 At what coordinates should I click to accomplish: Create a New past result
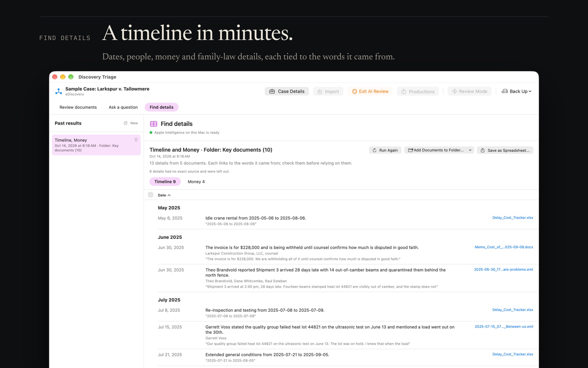coord(131,123)
